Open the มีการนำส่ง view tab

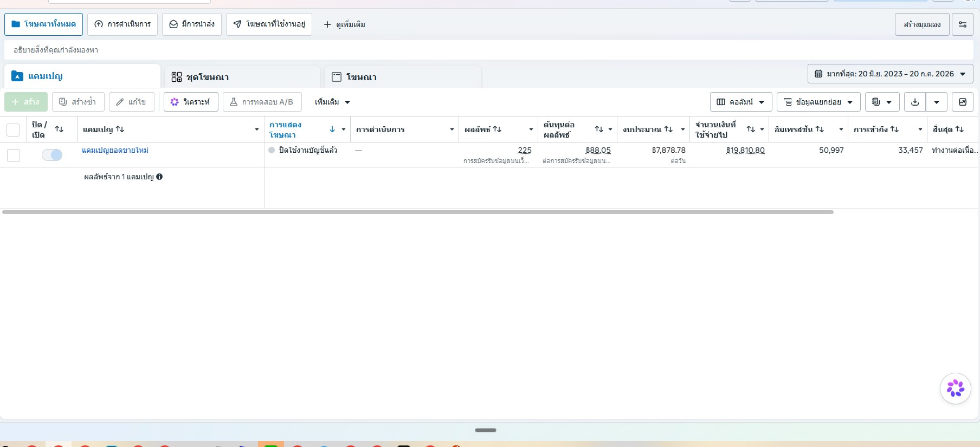tap(192, 24)
